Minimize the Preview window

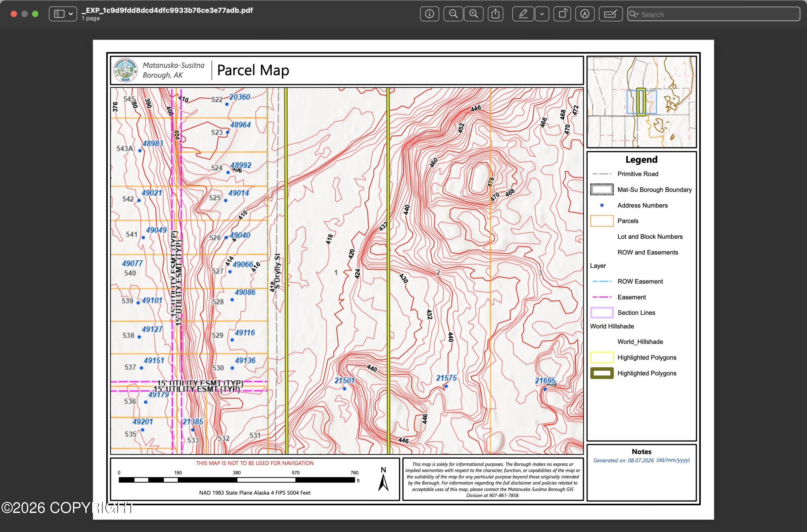tap(24, 14)
